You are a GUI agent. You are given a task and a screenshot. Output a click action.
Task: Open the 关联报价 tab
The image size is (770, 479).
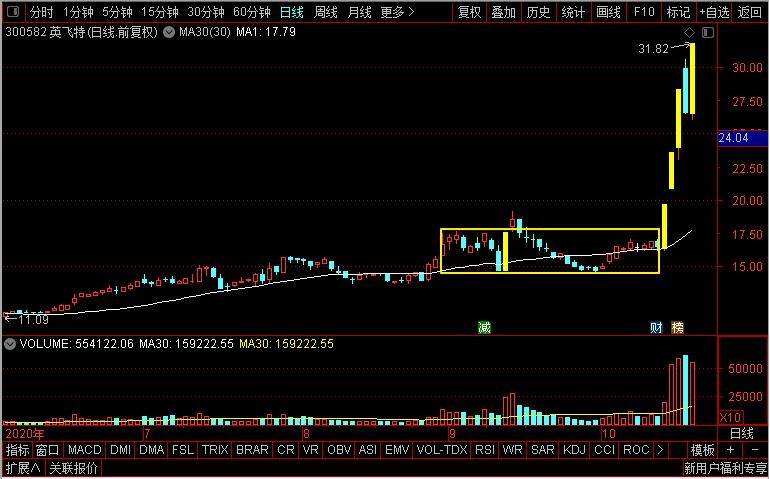coord(74,468)
